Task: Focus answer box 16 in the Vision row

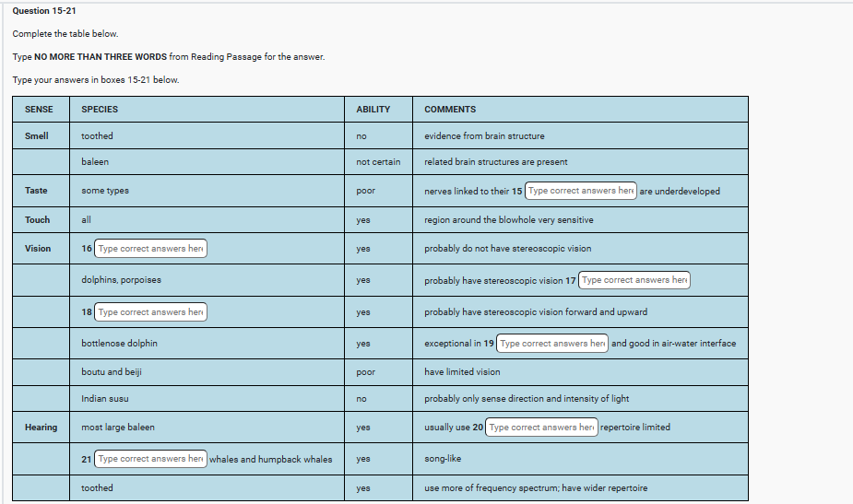Action: coord(150,249)
